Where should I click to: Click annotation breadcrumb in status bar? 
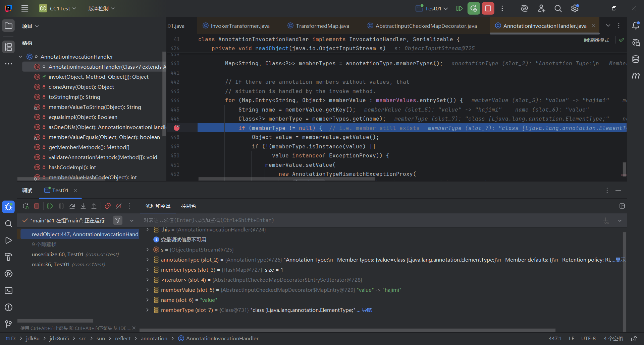click(154, 339)
